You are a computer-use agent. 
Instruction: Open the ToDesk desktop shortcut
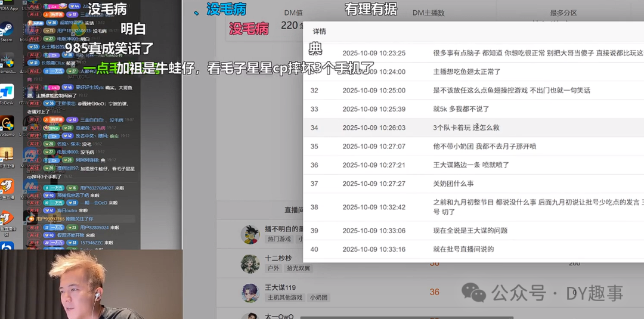tap(7, 94)
